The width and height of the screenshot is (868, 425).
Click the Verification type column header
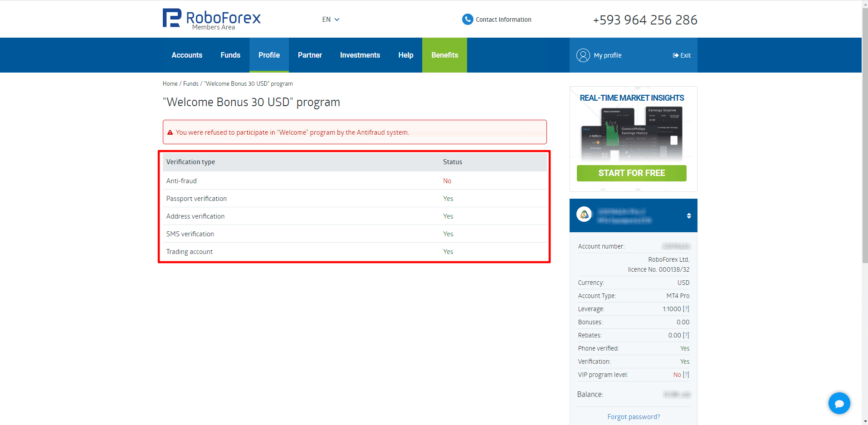tap(190, 162)
